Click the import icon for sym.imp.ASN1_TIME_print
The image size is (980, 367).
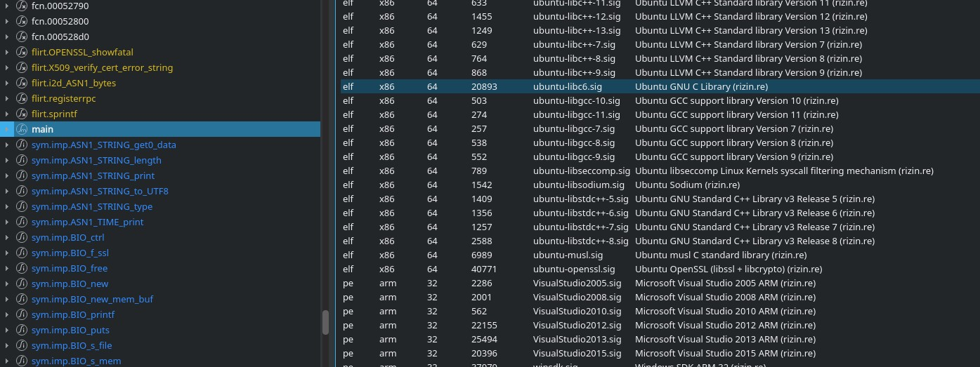point(22,222)
